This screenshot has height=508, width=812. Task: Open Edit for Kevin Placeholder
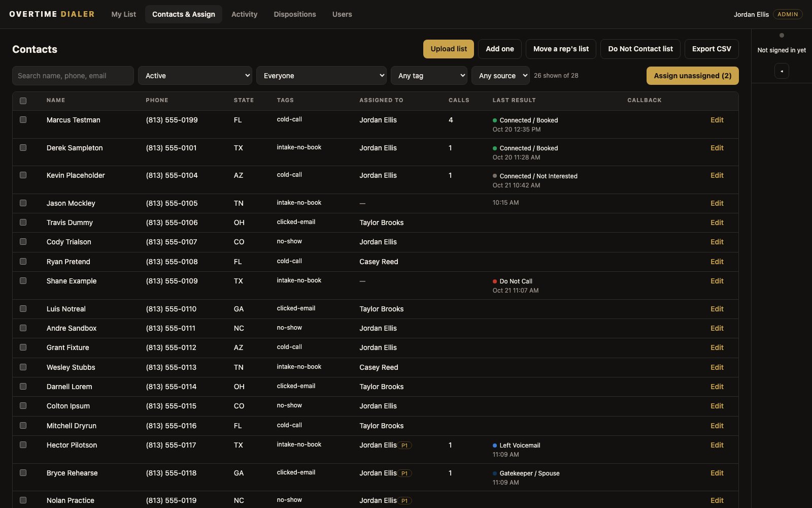(x=717, y=175)
